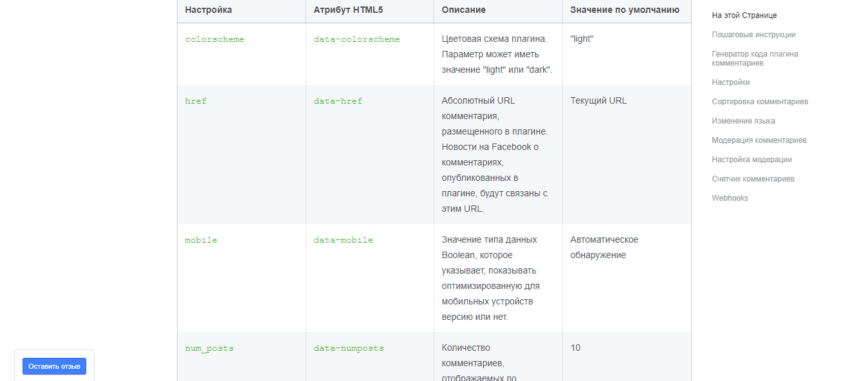The image size is (868, 381).
Task: Open Webhooks sidebar link
Action: click(x=730, y=198)
